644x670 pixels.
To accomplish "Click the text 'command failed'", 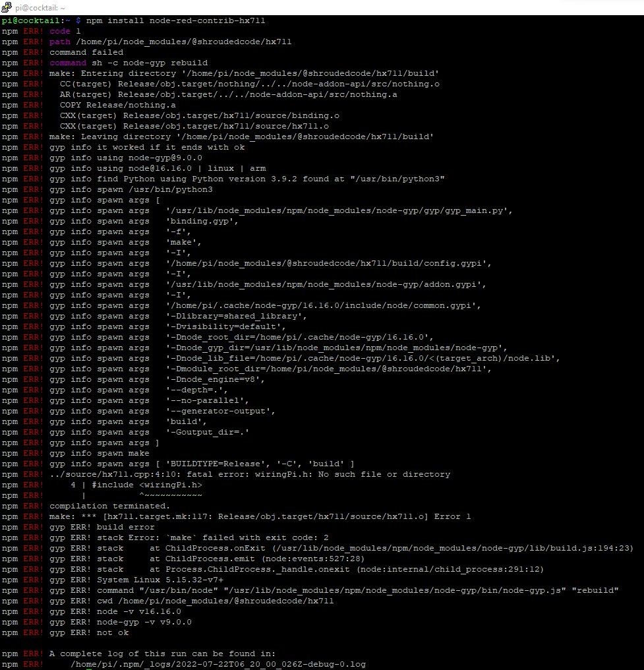I will pyautogui.click(x=86, y=52).
